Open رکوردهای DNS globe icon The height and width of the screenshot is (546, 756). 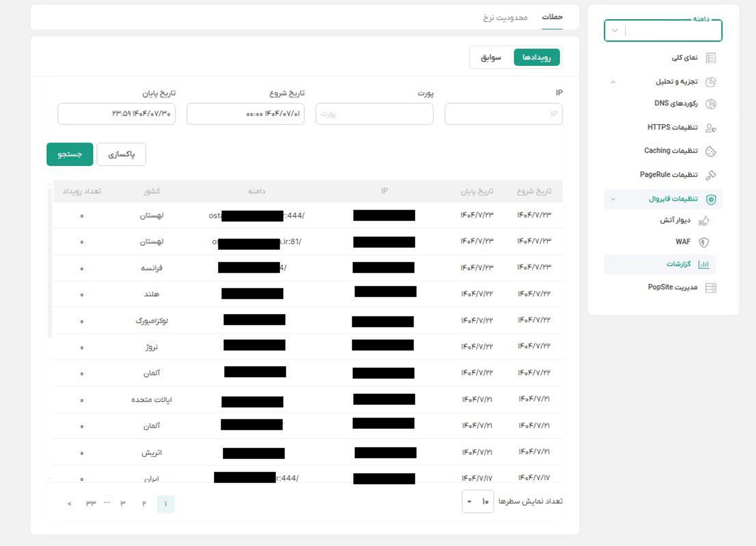pos(711,104)
